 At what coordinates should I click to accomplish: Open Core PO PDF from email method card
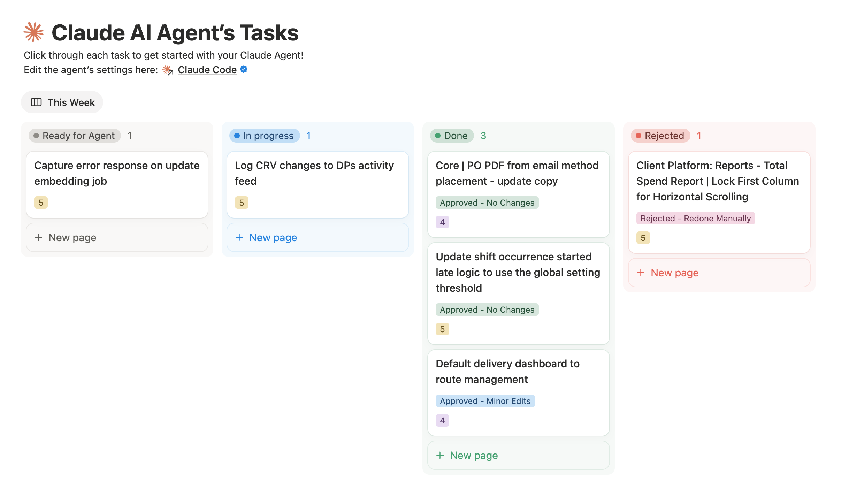click(519, 194)
